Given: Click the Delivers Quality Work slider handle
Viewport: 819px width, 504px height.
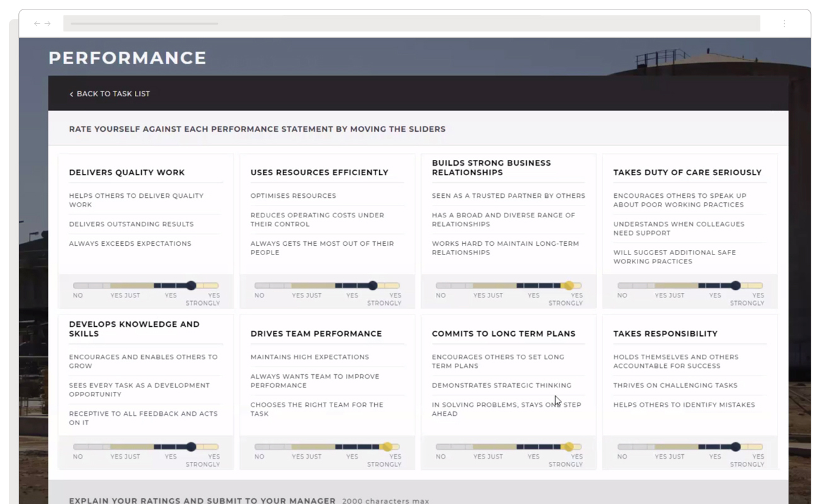Looking at the screenshot, I should 191,285.
